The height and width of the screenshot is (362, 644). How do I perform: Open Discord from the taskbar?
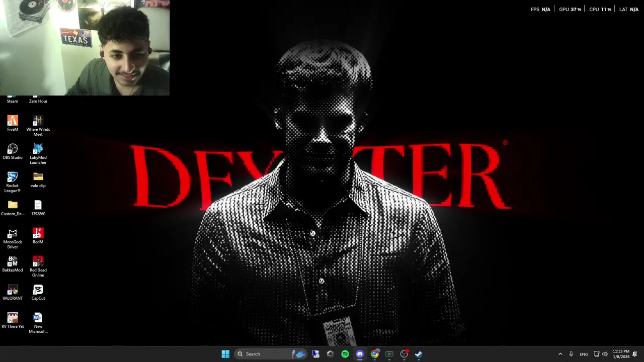[x=360, y=354]
